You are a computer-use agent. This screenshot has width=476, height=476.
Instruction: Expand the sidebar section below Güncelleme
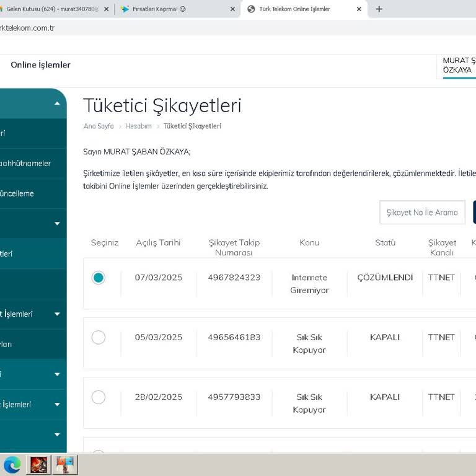pyautogui.click(x=57, y=224)
